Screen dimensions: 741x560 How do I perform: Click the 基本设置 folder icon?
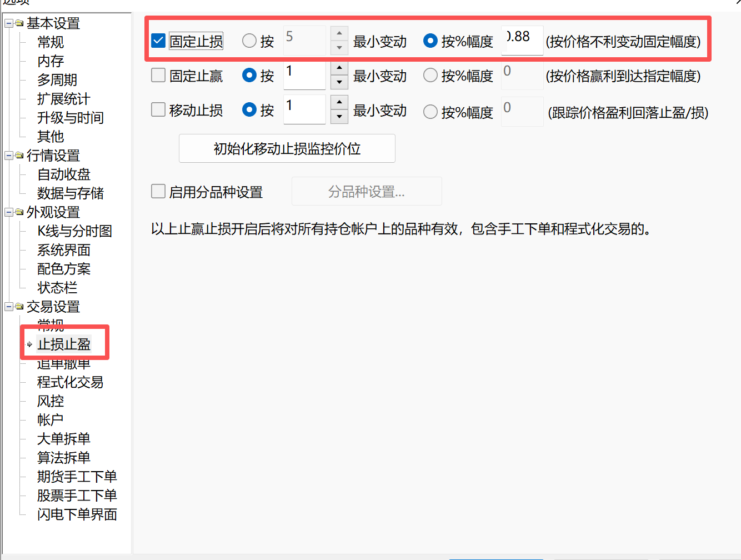coord(19,23)
